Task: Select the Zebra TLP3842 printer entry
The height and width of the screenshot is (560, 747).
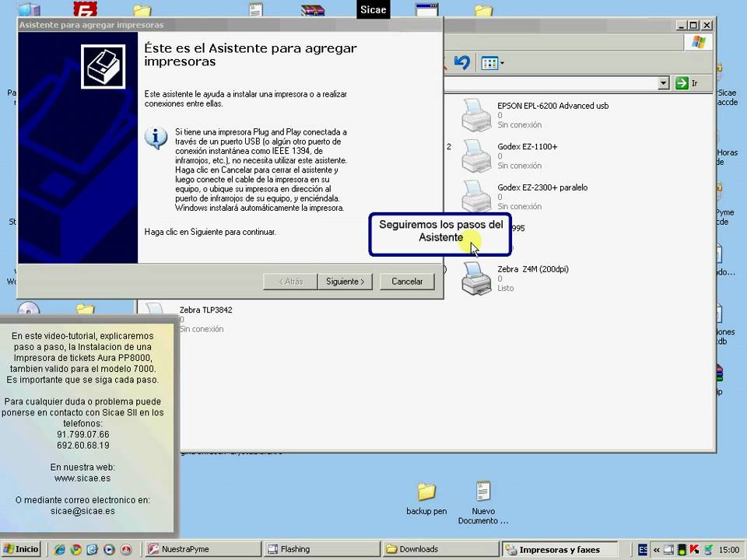Action: tap(191, 318)
